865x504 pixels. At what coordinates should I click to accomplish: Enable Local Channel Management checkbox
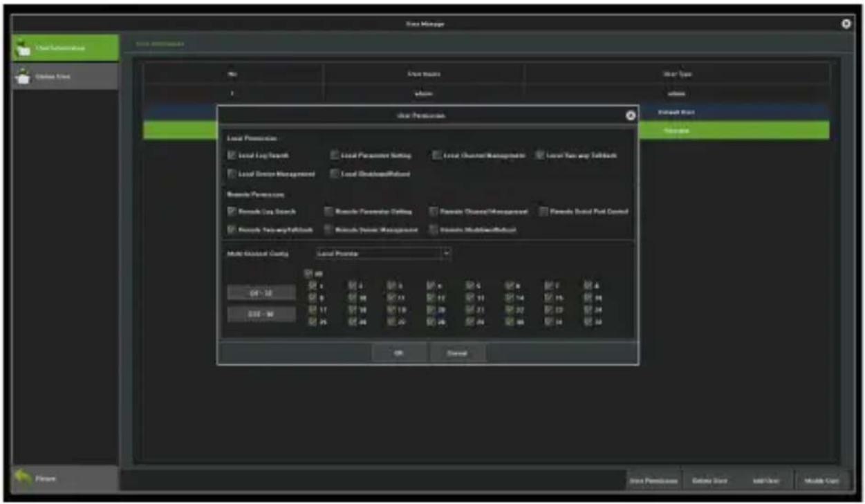click(x=437, y=156)
